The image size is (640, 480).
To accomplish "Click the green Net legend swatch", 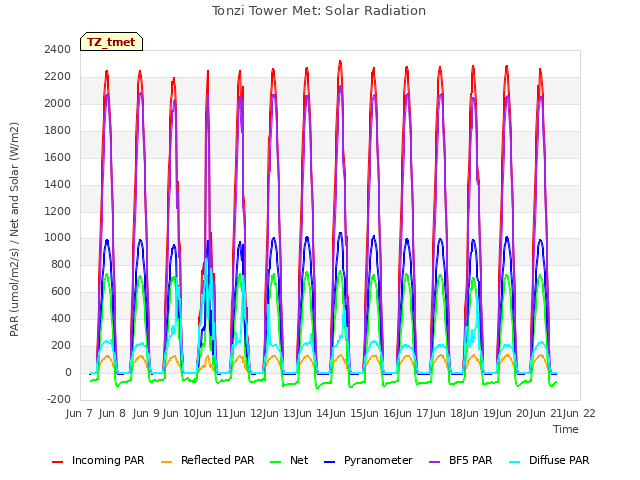I will click(x=276, y=462).
